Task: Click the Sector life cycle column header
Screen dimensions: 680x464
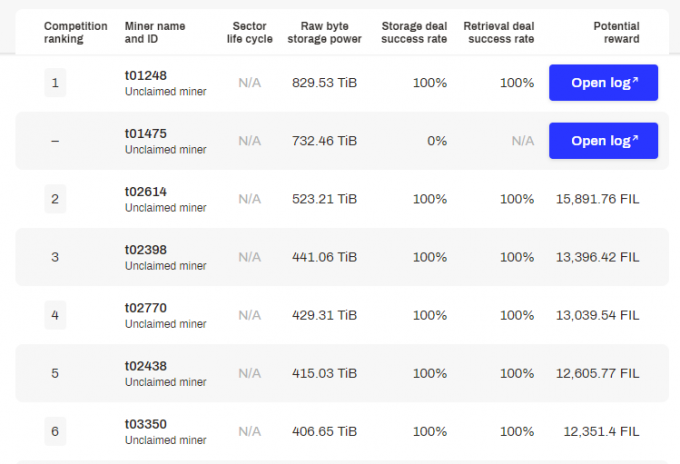Action: click(250, 33)
